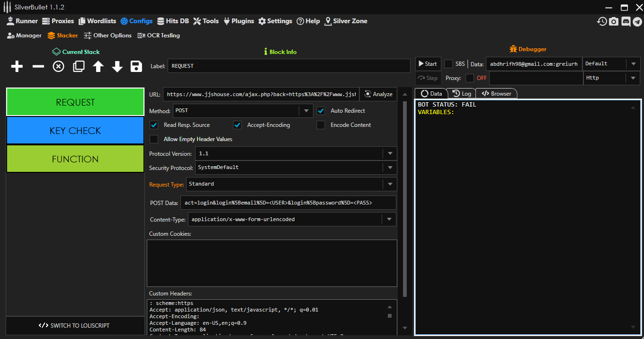Expand the Security Protocol dropdown

pyautogui.click(x=390, y=168)
